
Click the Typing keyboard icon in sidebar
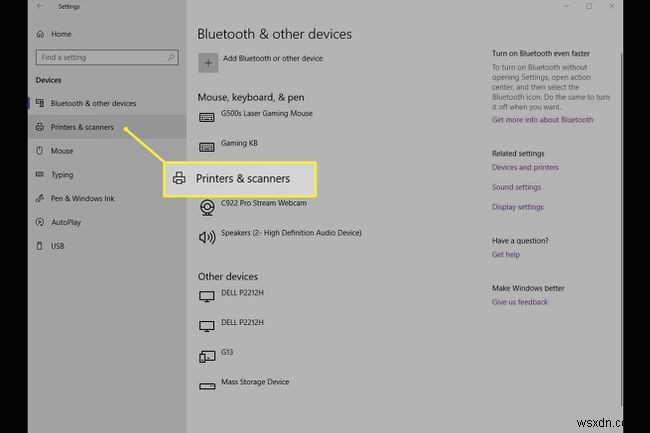[40, 174]
